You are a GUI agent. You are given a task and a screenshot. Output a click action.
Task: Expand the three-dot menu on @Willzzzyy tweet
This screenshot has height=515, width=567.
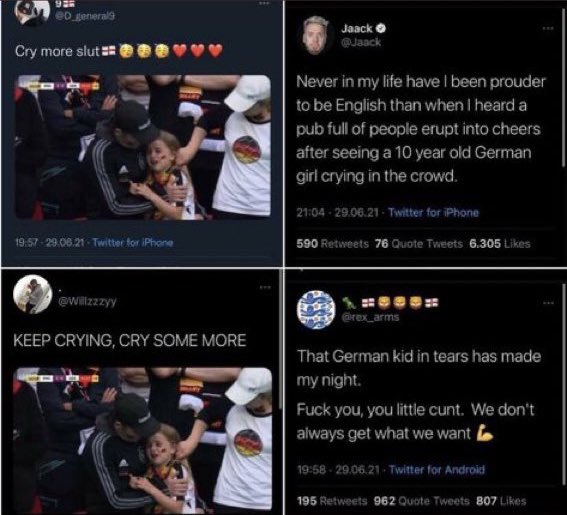(x=265, y=287)
